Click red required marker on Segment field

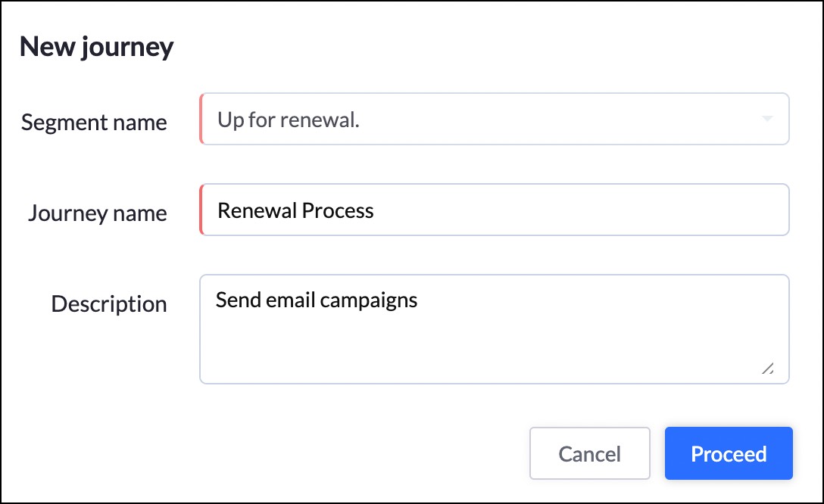[x=201, y=119]
